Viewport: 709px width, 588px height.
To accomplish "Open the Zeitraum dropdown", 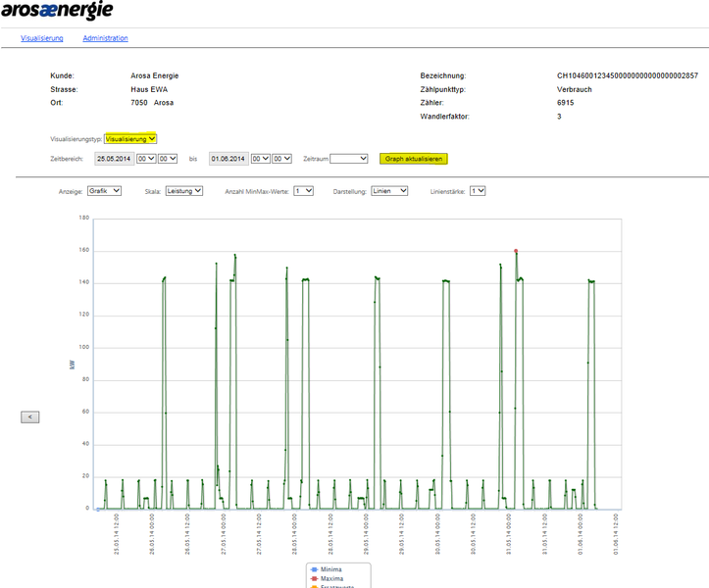I will click(349, 158).
